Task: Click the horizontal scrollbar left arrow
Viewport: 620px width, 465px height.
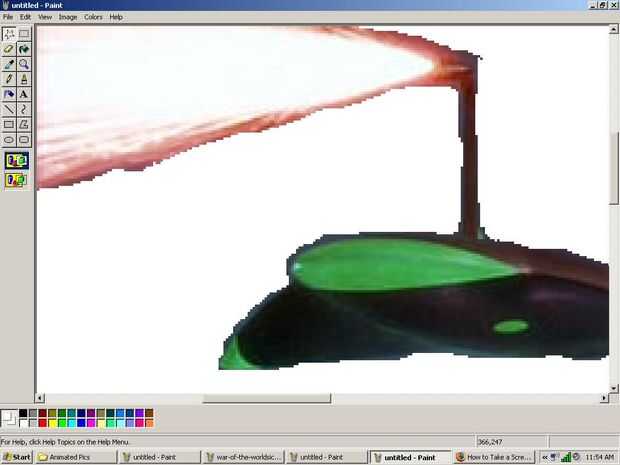Action: click(x=40, y=398)
